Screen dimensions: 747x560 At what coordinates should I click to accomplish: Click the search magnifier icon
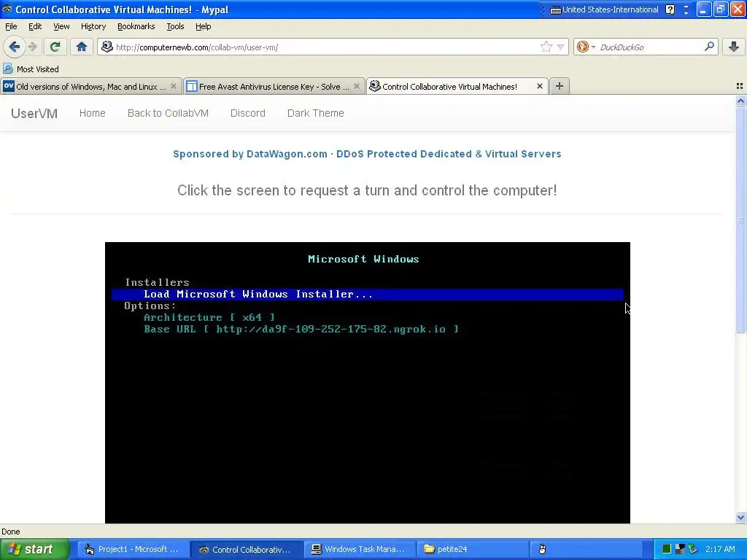(709, 47)
